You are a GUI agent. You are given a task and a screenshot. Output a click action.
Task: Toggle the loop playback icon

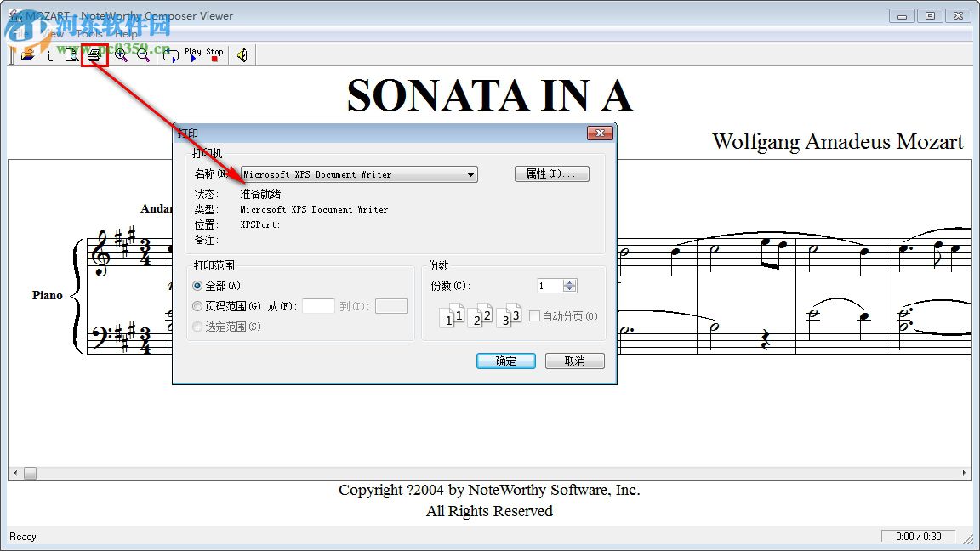170,54
